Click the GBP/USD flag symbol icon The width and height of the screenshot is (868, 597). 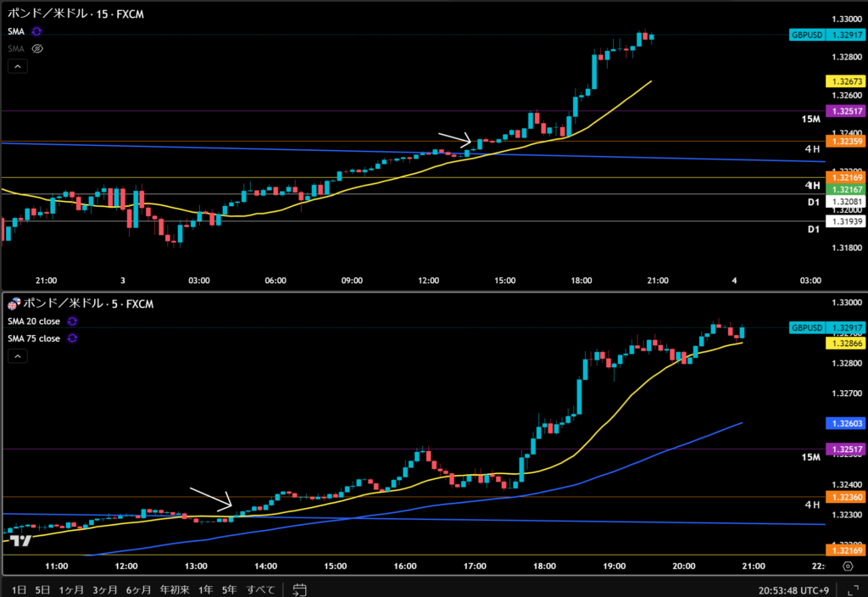(x=13, y=304)
